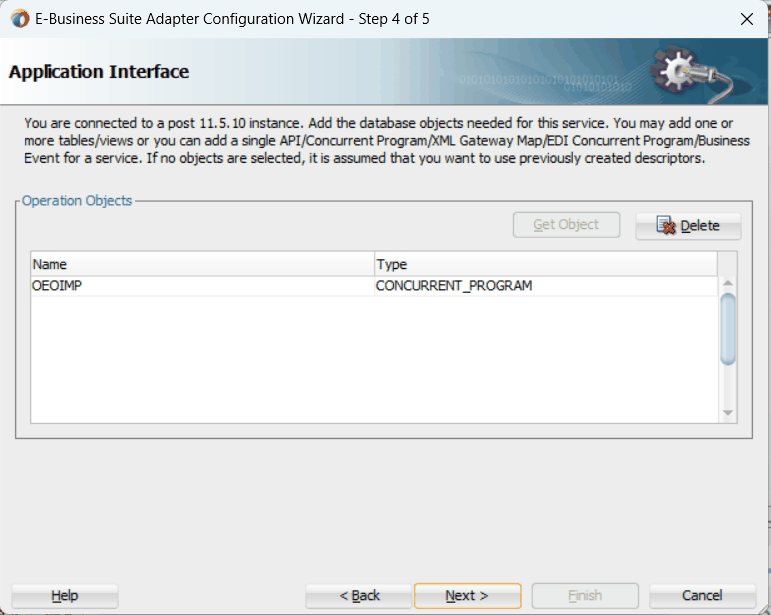Close the wizard window with the X
Screen dimensions: 771x615
746,19
